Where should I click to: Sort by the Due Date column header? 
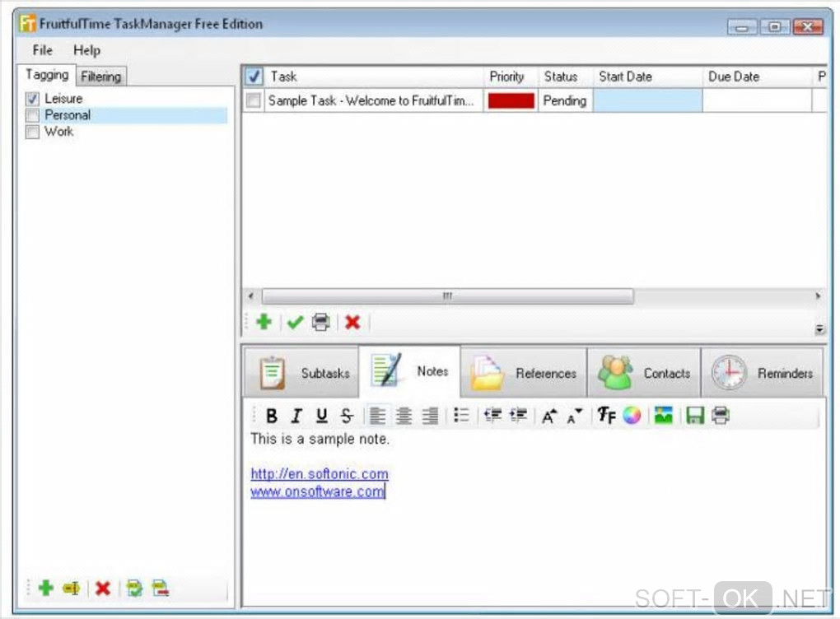tap(757, 77)
